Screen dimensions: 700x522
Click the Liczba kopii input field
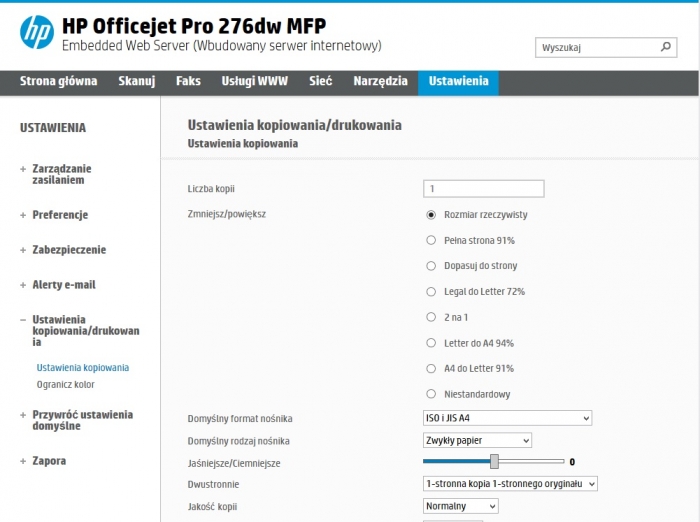click(483, 189)
